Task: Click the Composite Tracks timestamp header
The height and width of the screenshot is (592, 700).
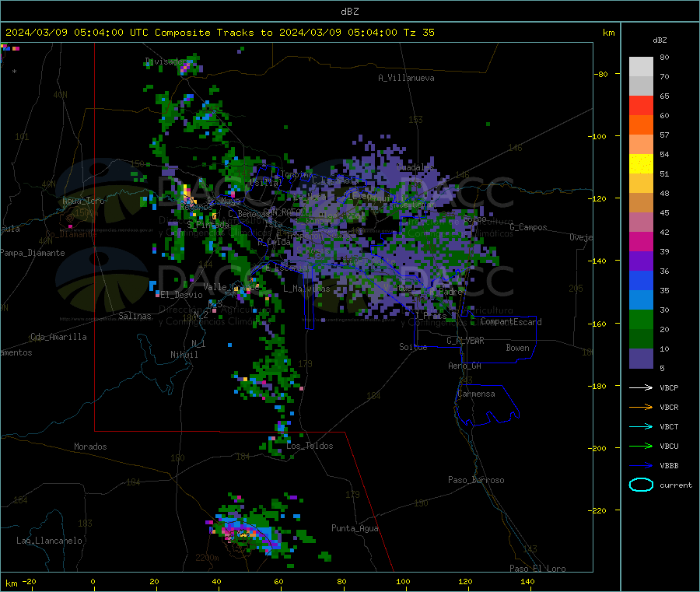Action: [x=219, y=33]
